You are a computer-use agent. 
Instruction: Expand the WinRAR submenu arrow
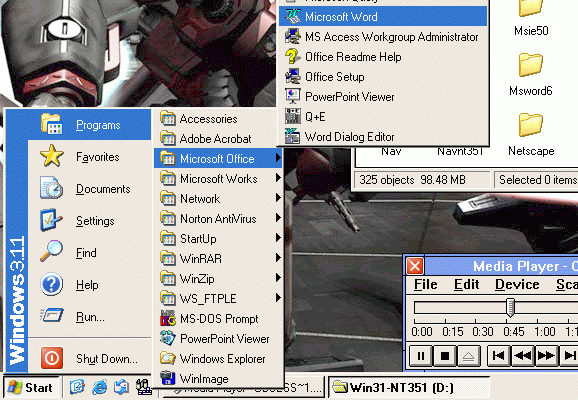click(x=278, y=258)
